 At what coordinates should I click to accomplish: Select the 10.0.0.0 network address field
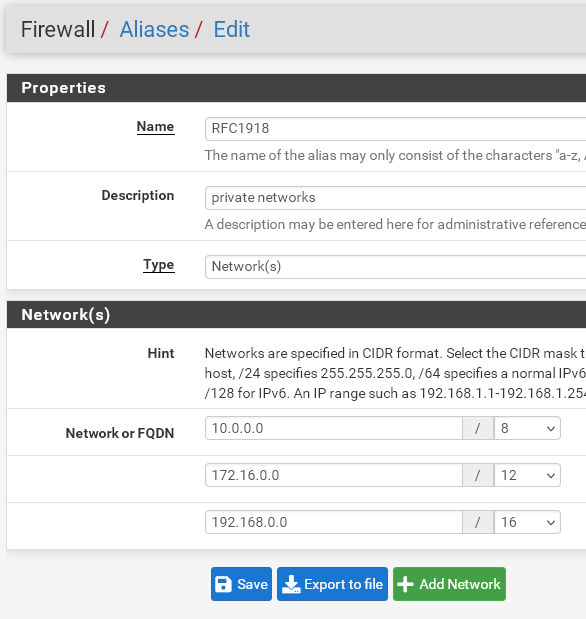[x=334, y=428]
